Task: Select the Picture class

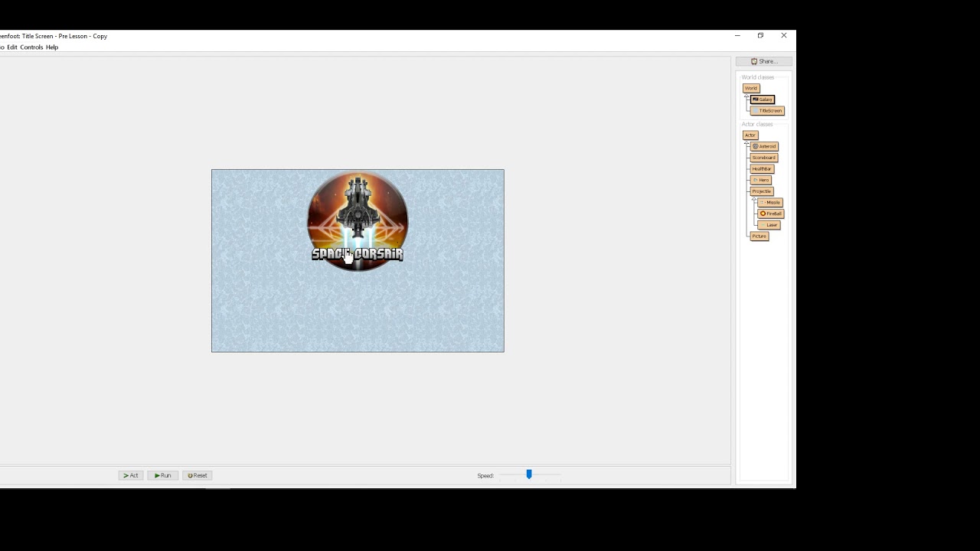Action: coord(759,236)
